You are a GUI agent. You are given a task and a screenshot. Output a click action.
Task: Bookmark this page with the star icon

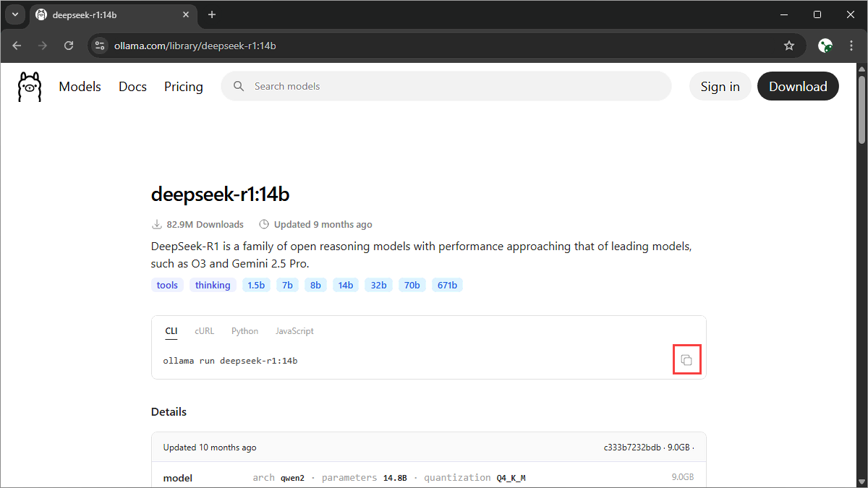point(789,46)
